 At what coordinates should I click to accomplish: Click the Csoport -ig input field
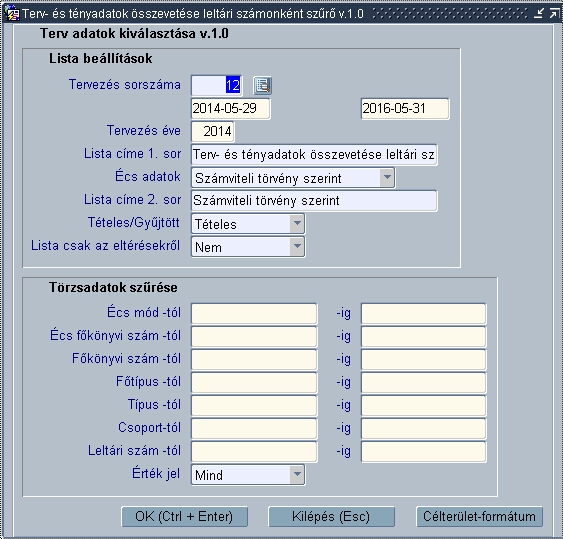click(x=424, y=428)
